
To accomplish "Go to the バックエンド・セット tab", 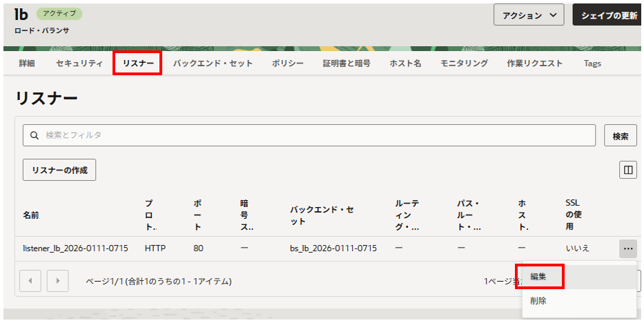I will 213,63.
